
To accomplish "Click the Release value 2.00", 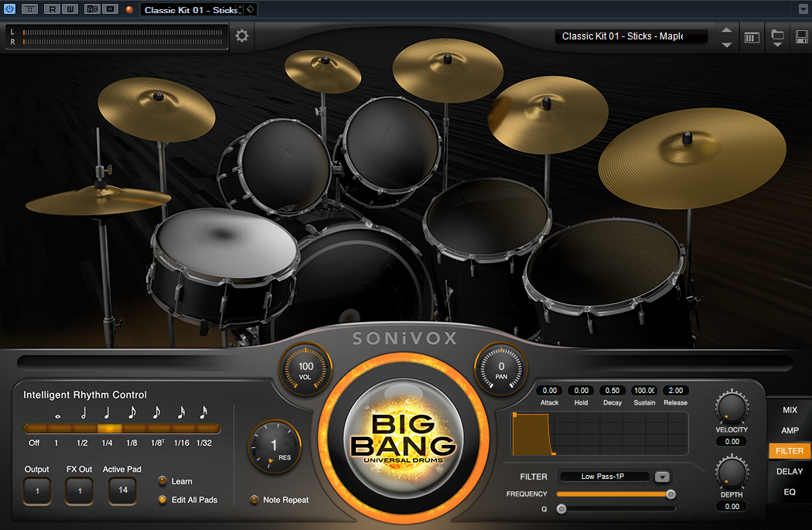I will point(675,391).
